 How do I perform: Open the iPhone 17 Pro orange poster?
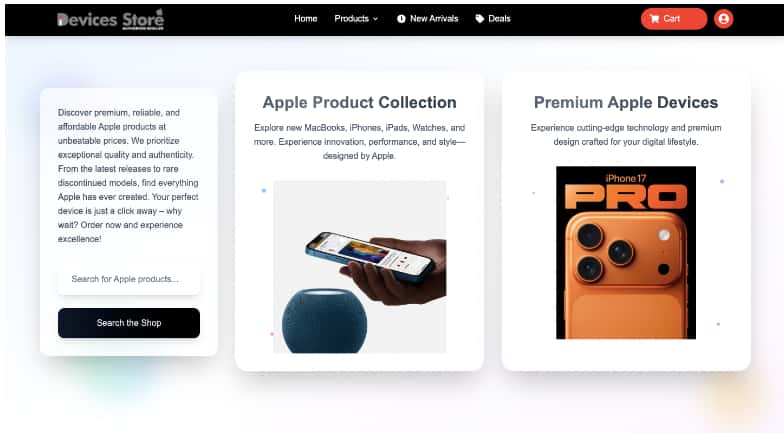pyautogui.click(x=626, y=252)
